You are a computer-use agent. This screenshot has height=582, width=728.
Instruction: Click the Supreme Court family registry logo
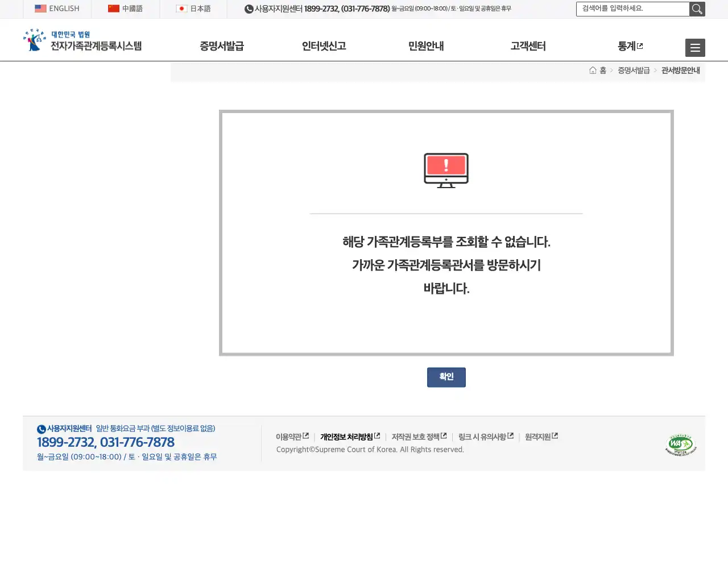tap(82, 40)
